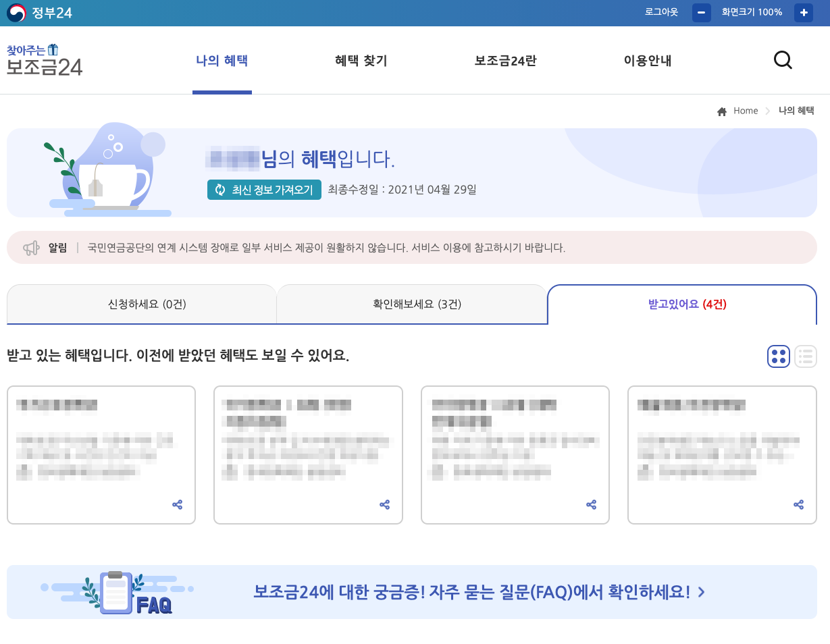
Task: Open search with the magnifier icon
Action: pos(783,60)
